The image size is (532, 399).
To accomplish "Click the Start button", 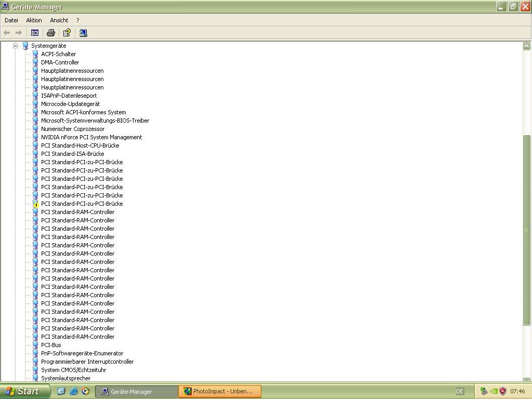I will click(24, 391).
